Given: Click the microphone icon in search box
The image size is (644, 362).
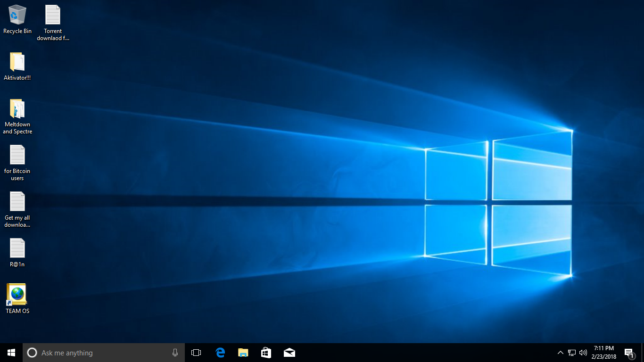Looking at the screenshot, I should (x=175, y=353).
